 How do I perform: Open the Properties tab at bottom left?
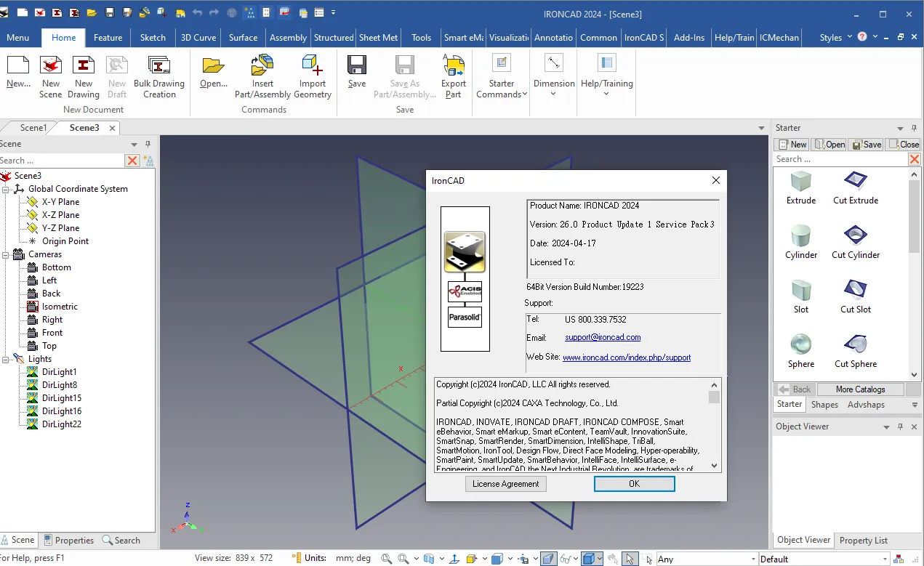tap(68, 540)
